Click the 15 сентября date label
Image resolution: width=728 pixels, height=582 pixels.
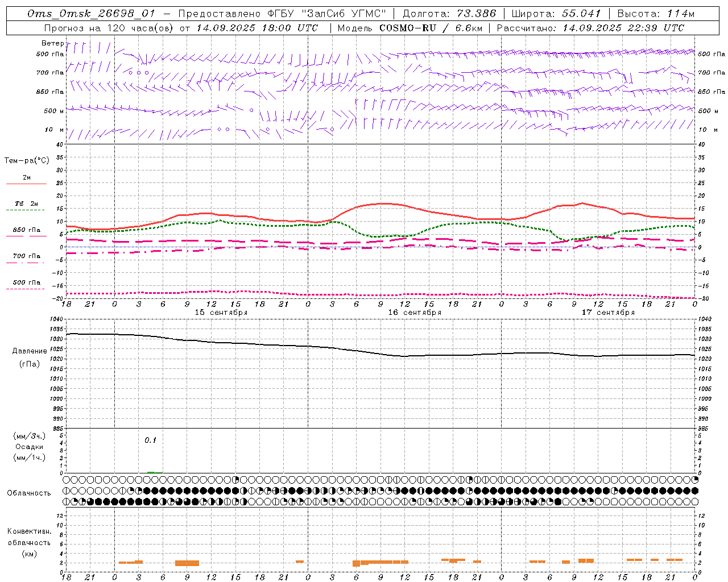click(221, 313)
